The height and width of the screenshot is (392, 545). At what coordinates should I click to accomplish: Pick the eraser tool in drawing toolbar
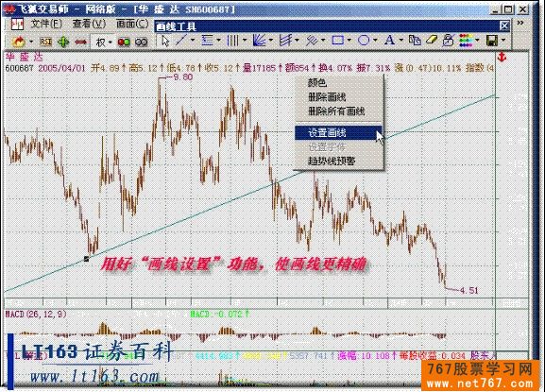(x=431, y=41)
